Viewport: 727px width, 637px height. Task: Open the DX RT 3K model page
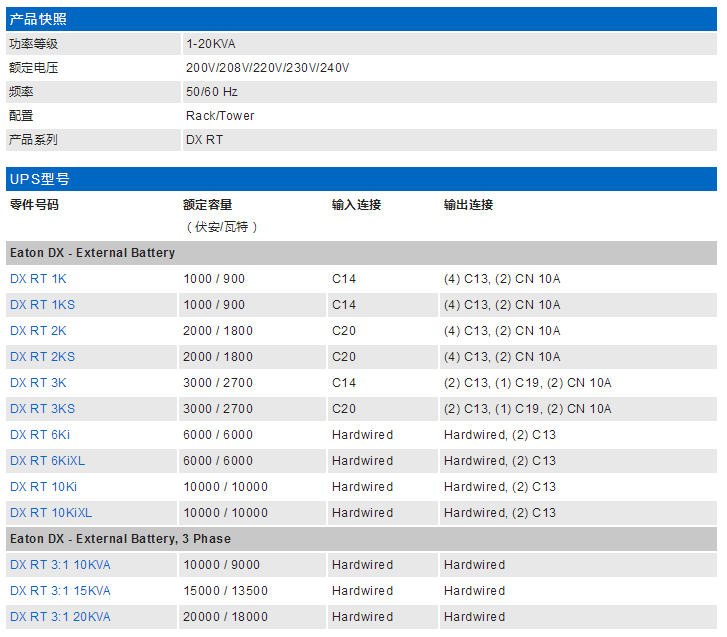pos(38,383)
